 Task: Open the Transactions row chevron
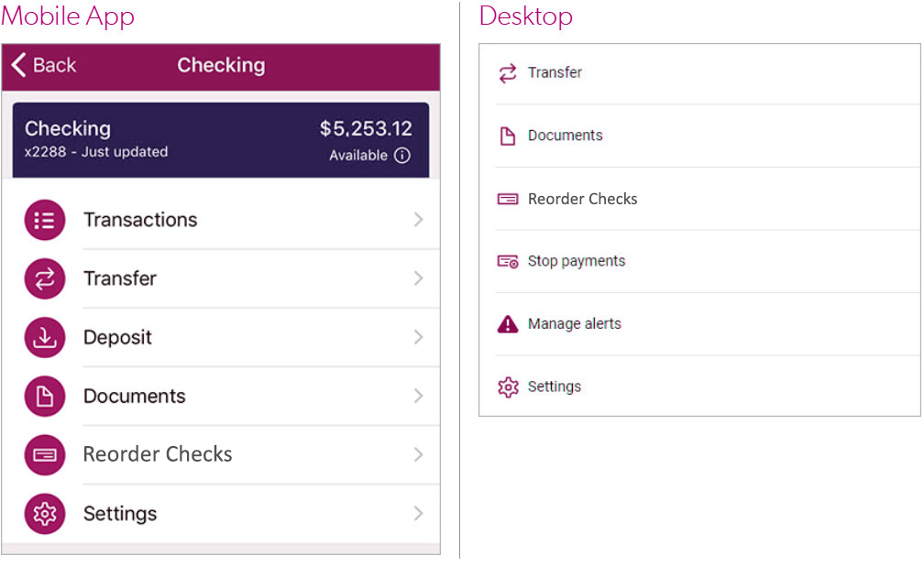point(418,220)
